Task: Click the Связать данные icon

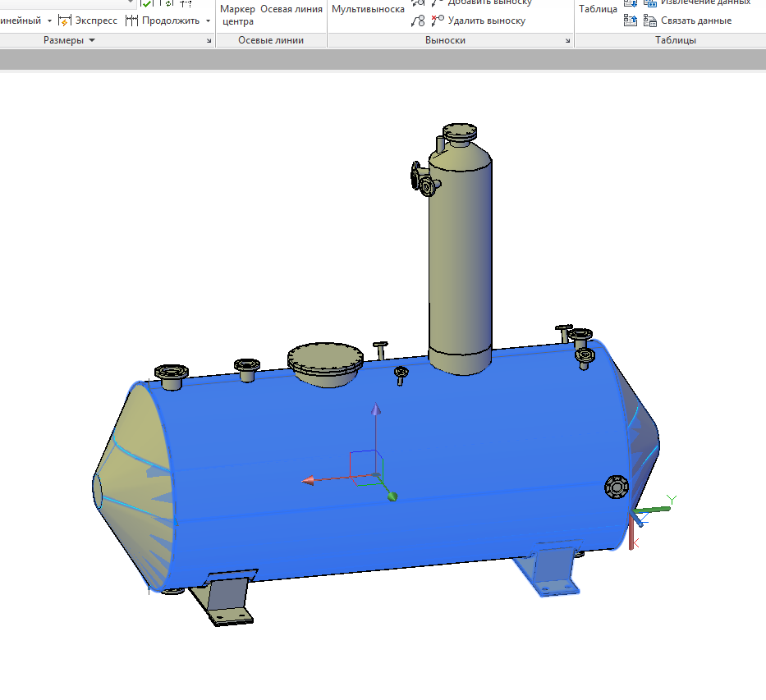Action: point(649,21)
